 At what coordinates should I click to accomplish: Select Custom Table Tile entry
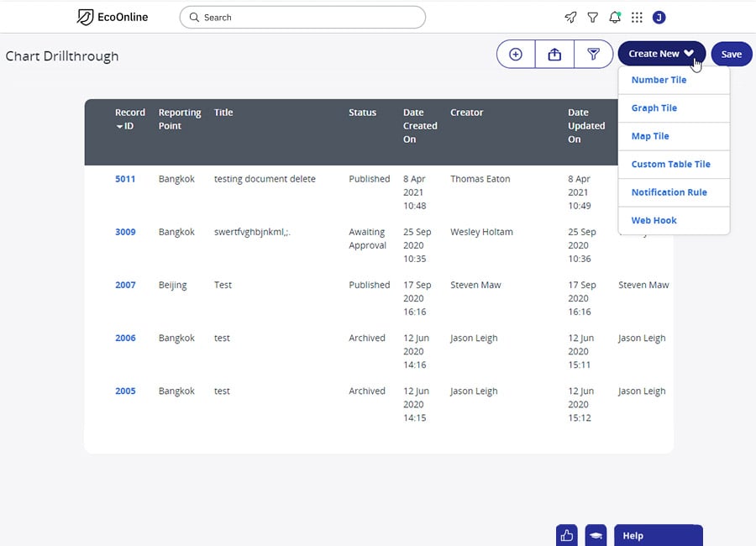point(670,164)
